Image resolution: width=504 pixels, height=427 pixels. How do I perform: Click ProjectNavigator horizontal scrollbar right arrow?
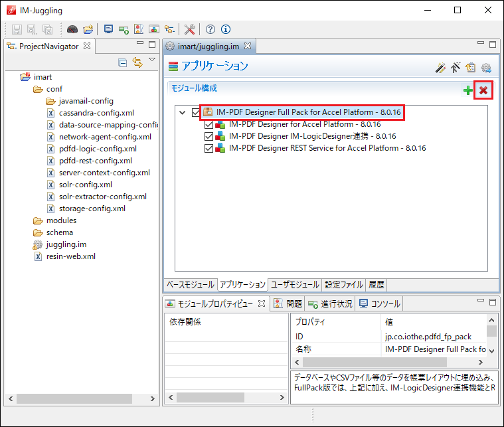point(152,398)
